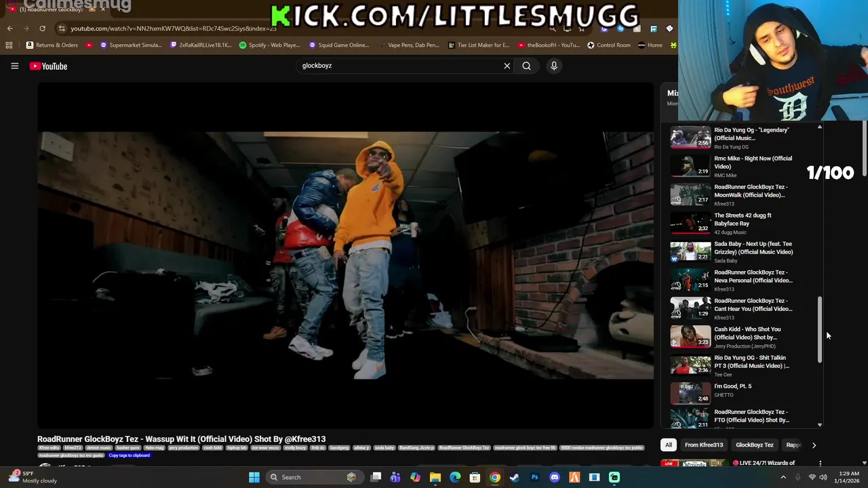868x488 pixels.
Task: Clear the glockboyz search query
Action: [507, 66]
